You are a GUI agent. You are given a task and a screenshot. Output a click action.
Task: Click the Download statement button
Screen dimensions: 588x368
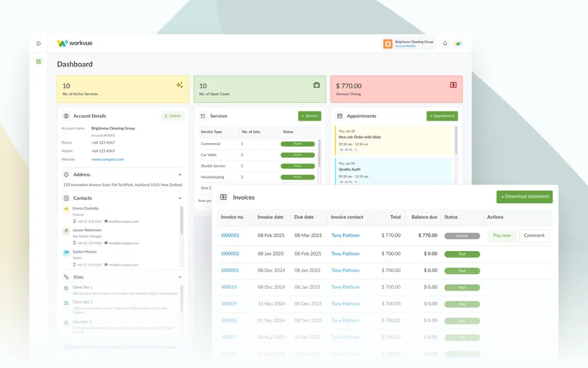click(524, 197)
